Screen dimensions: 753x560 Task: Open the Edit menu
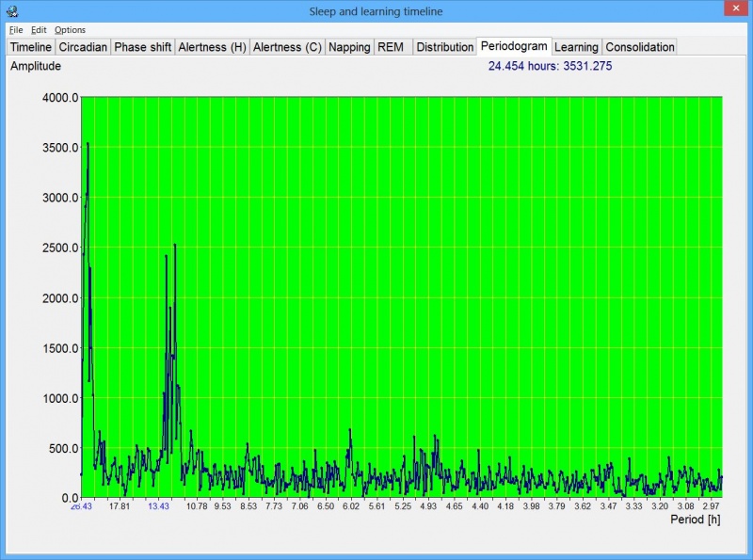pyautogui.click(x=39, y=29)
